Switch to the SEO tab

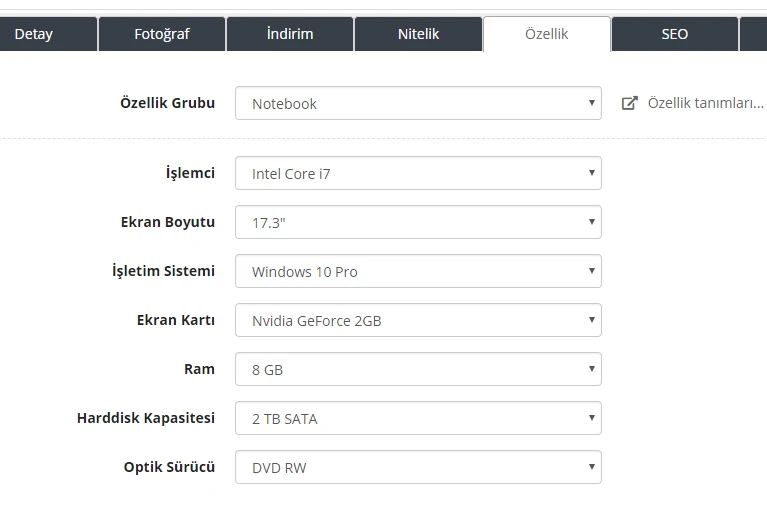coord(674,34)
